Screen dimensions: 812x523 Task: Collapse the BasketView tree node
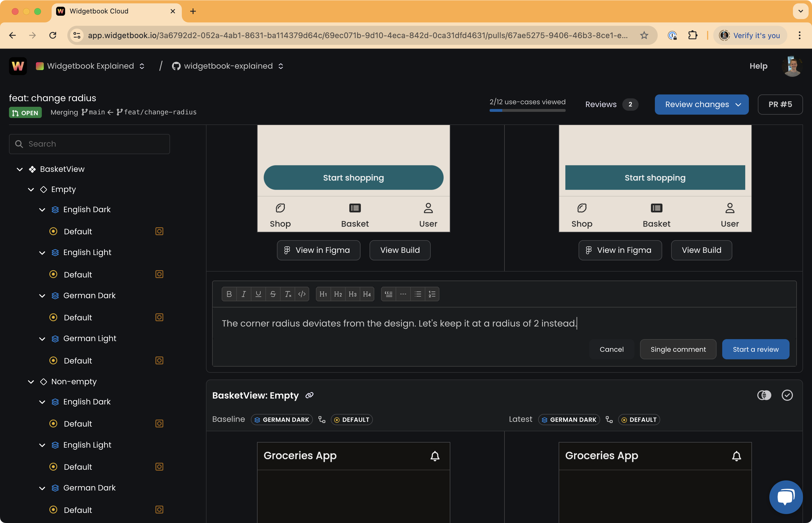pos(20,169)
